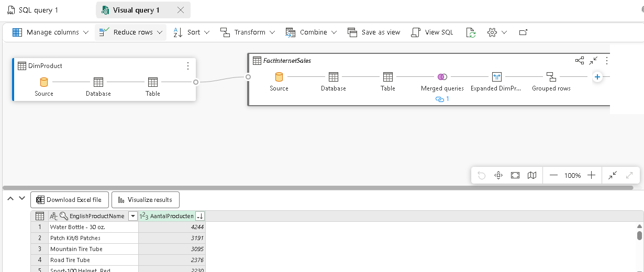Click the Visualize results button

(x=146, y=200)
